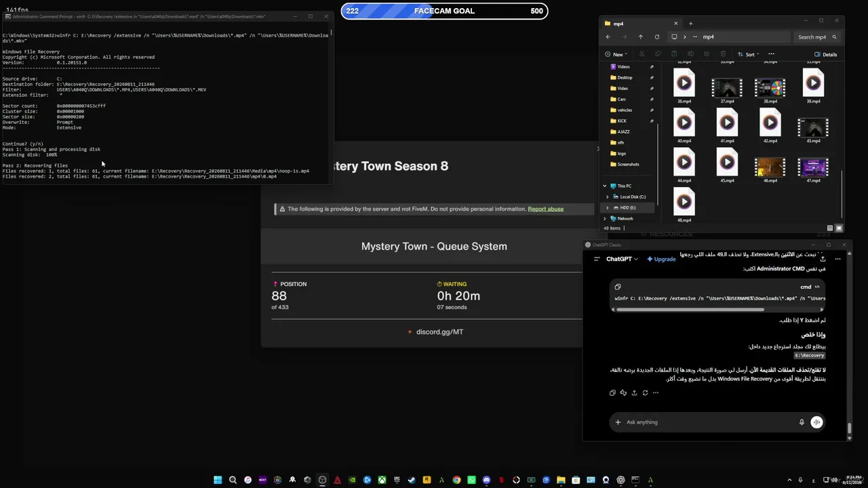
Task: Open the Windows Start menu
Action: click(x=218, y=480)
